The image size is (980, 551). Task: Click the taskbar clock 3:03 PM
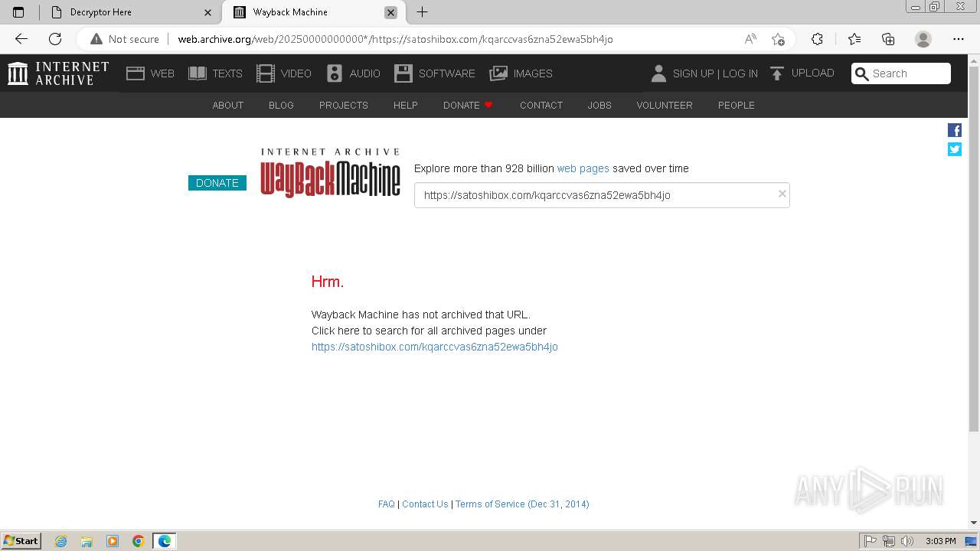pyautogui.click(x=940, y=541)
